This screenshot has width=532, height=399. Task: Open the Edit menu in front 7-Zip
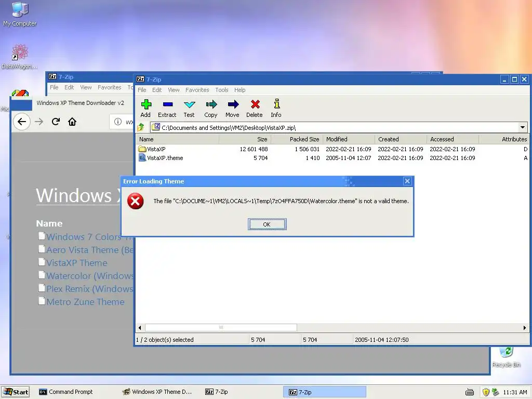pos(157,90)
